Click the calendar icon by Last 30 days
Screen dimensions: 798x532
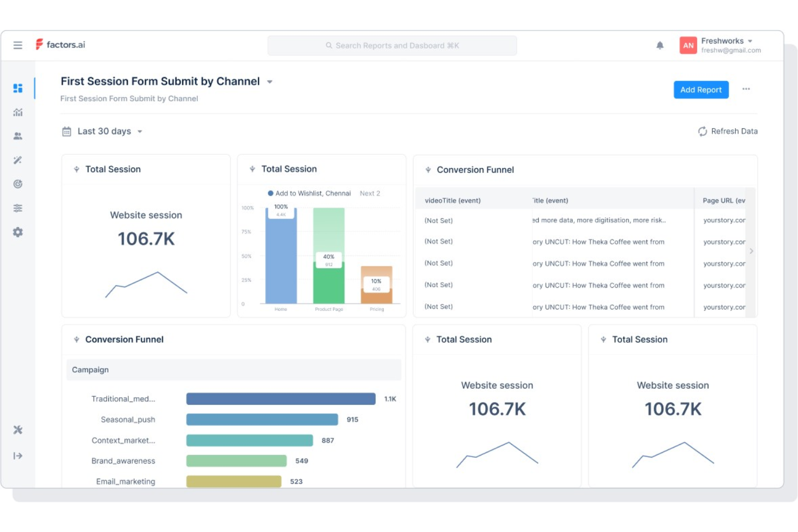[67, 132]
